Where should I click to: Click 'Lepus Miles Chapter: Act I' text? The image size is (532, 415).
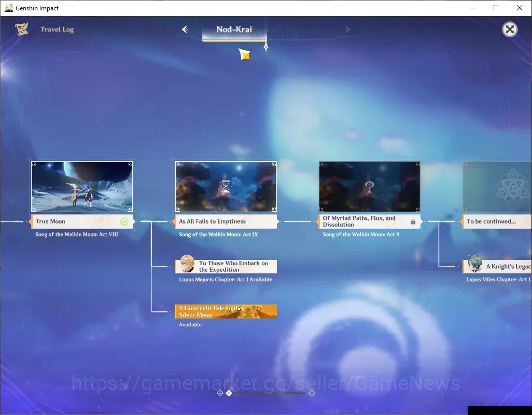click(498, 280)
